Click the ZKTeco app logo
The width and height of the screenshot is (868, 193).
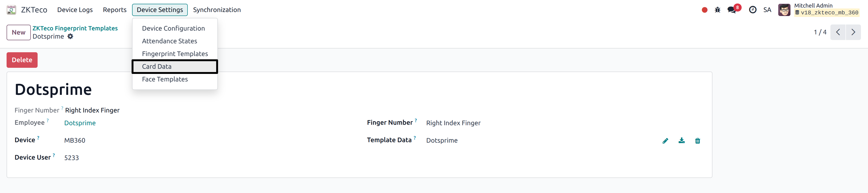11,9
